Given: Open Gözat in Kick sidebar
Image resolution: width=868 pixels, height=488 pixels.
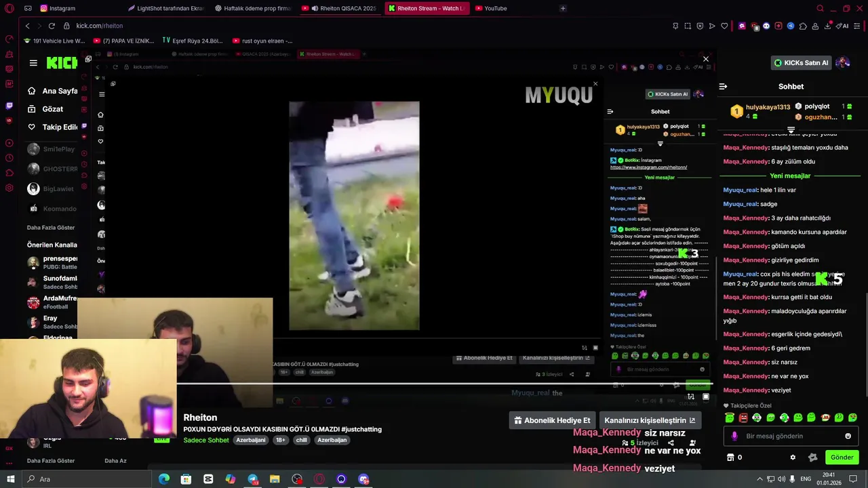Looking at the screenshot, I should point(45,109).
